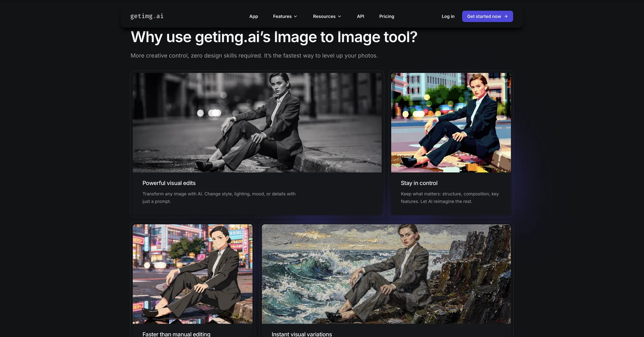The height and width of the screenshot is (337, 644).
Task: Click the Log in link
Action: pos(448,16)
